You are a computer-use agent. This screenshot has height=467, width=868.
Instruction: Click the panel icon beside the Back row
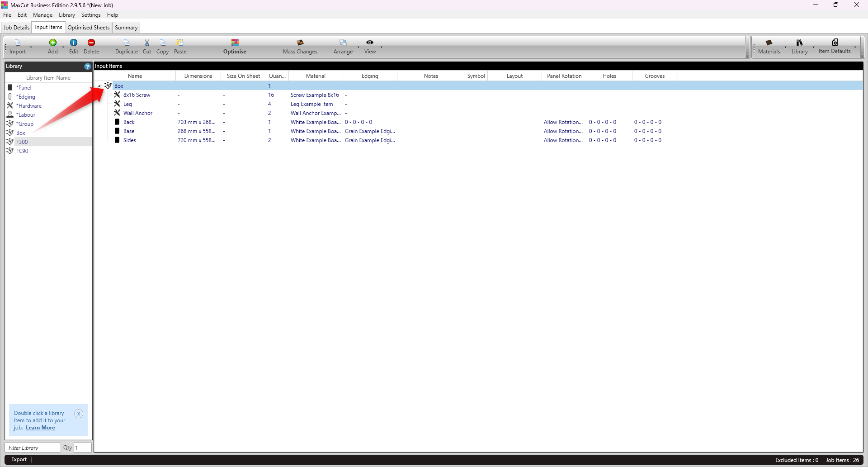(x=117, y=122)
